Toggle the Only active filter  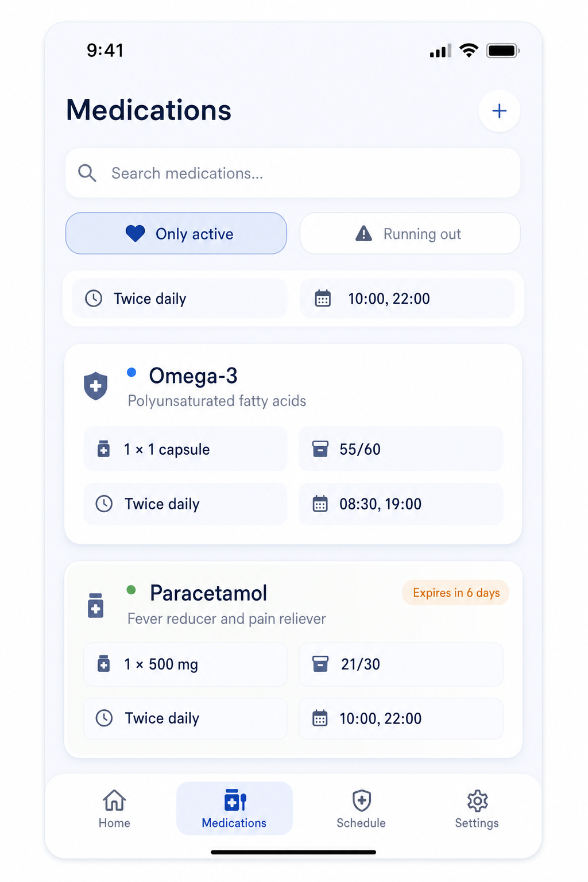[176, 233]
